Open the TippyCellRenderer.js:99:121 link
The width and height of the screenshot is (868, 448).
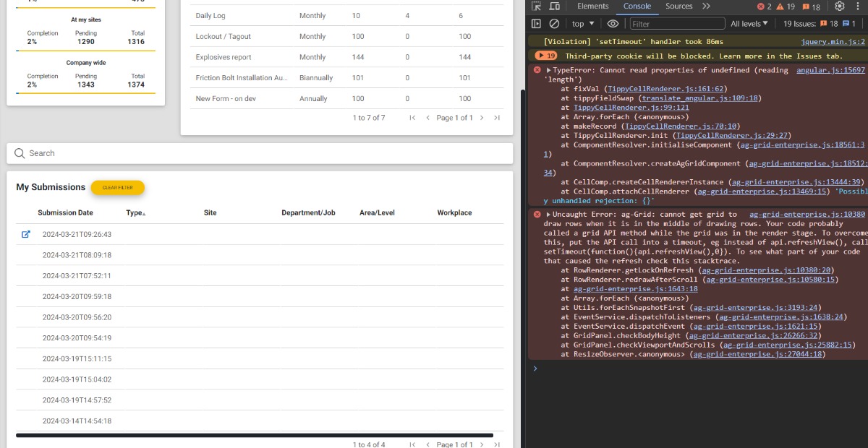click(x=631, y=108)
